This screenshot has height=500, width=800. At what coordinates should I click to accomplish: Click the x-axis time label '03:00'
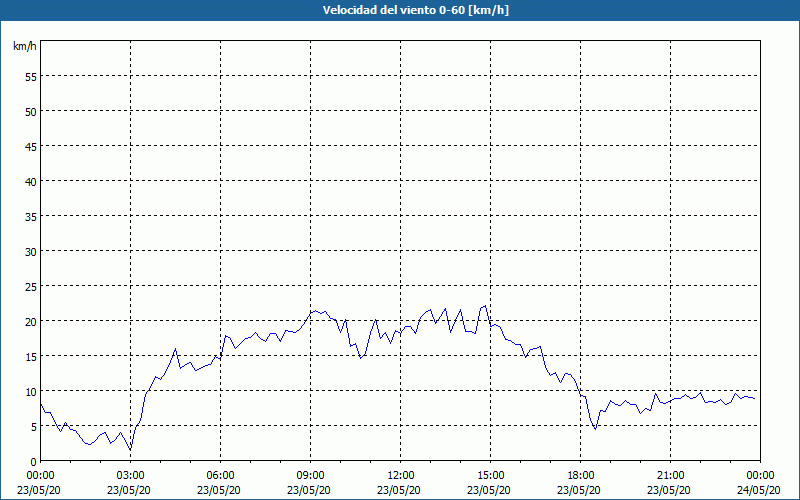[x=131, y=476]
